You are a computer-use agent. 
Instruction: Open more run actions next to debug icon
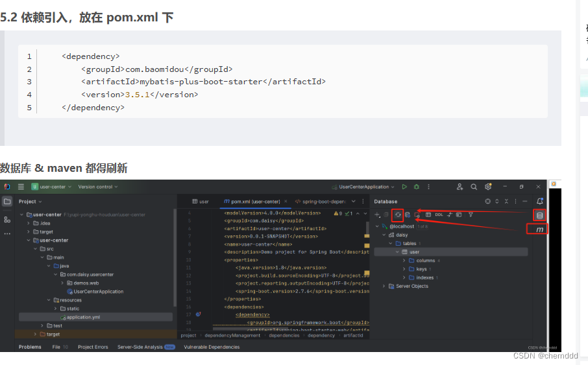(x=428, y=187)
